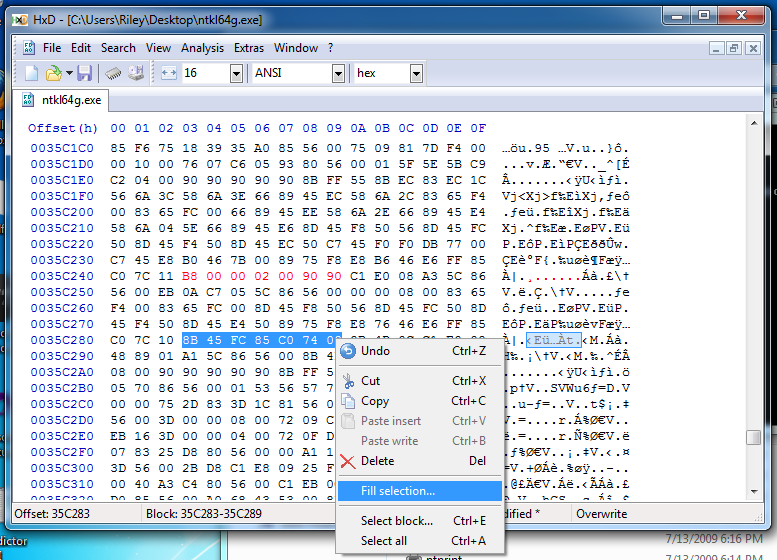
Task: Click the Save floppy disk icon
Action: coord(85,73)
